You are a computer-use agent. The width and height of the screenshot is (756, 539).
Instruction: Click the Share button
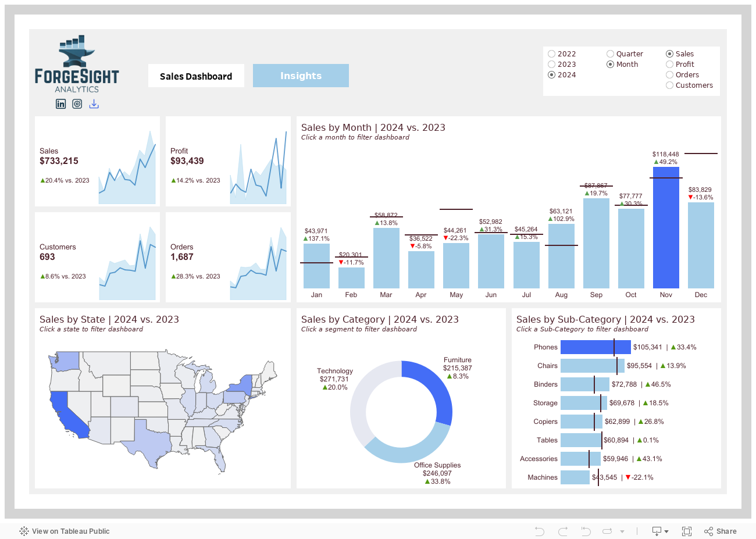point(720,531)
